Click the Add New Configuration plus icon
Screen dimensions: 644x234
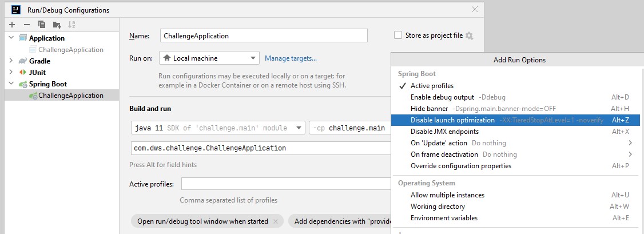[12, 25]
